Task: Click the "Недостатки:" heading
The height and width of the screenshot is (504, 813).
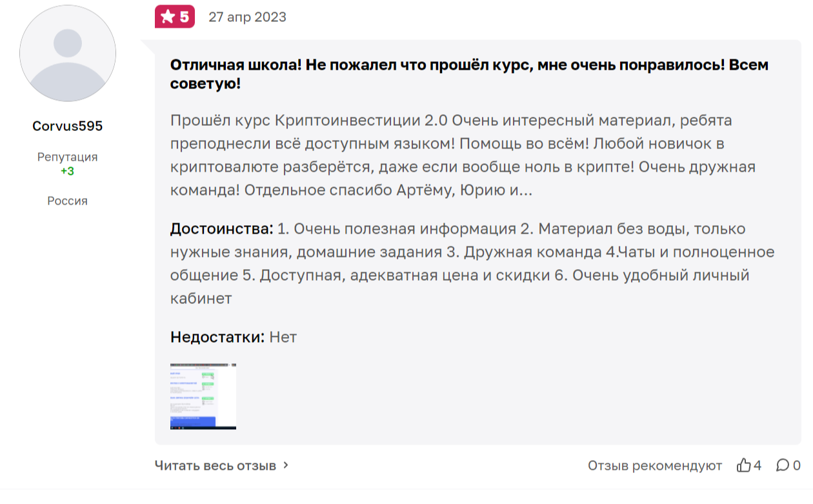Action: pos(217,337)
